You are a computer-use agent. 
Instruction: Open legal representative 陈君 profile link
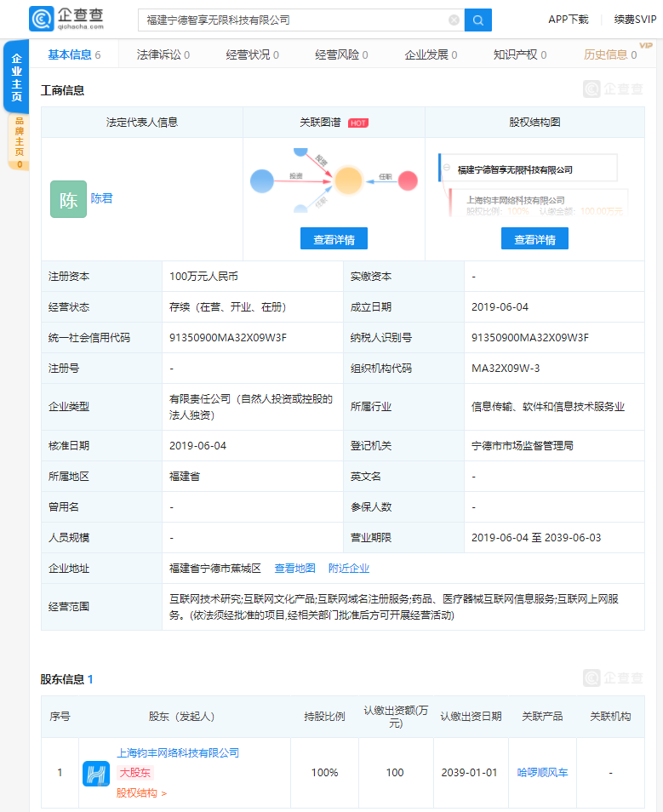click(101, 198)
